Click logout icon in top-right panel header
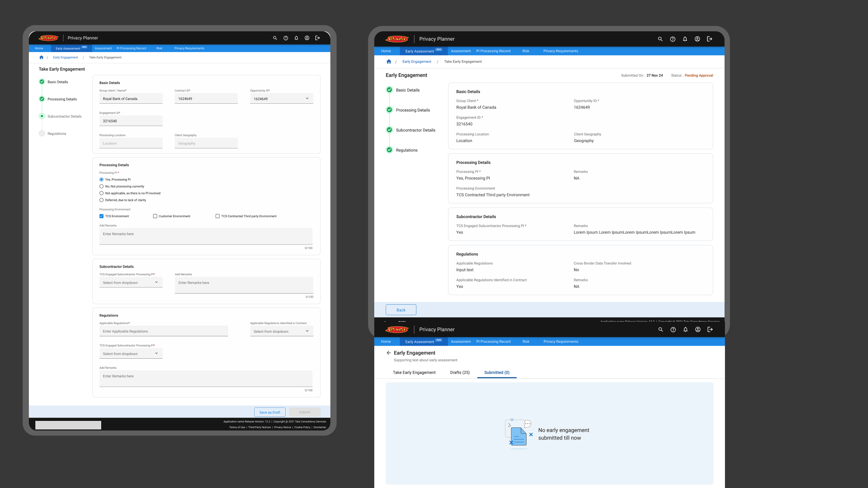The height and width of the screenshot is (488, 868). point(710,39)
